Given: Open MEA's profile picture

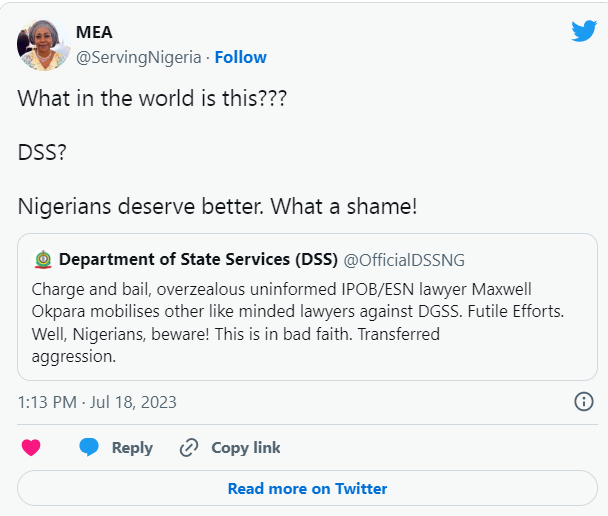Looking at the screenshot, I should (43, 44).
